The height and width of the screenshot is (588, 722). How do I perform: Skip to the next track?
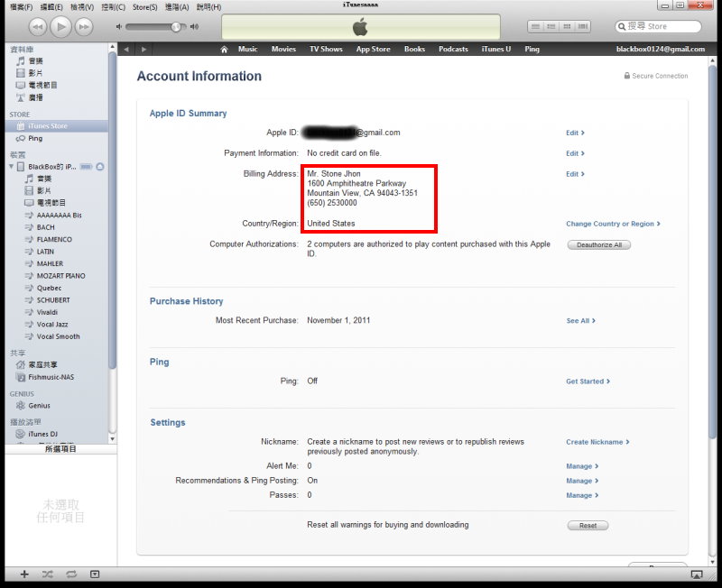click(84, 27)
